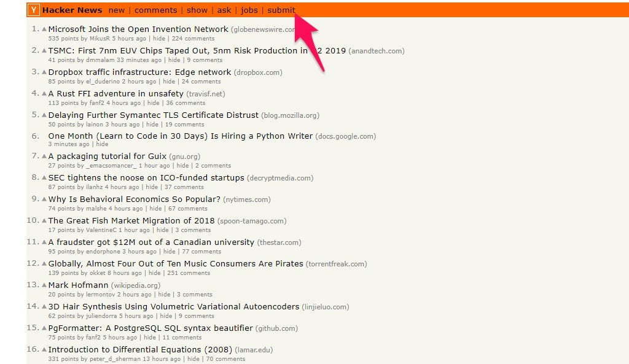Viewport: 629px width, 364px height.
Task: Open user _emacsomancer_'s profile
Action: coord(111,166)
